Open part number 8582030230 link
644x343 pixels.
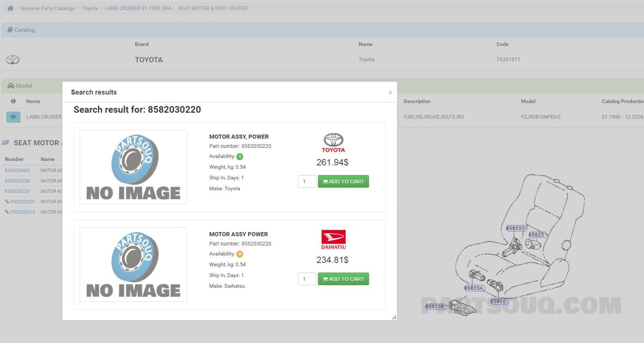pos(17,181)
